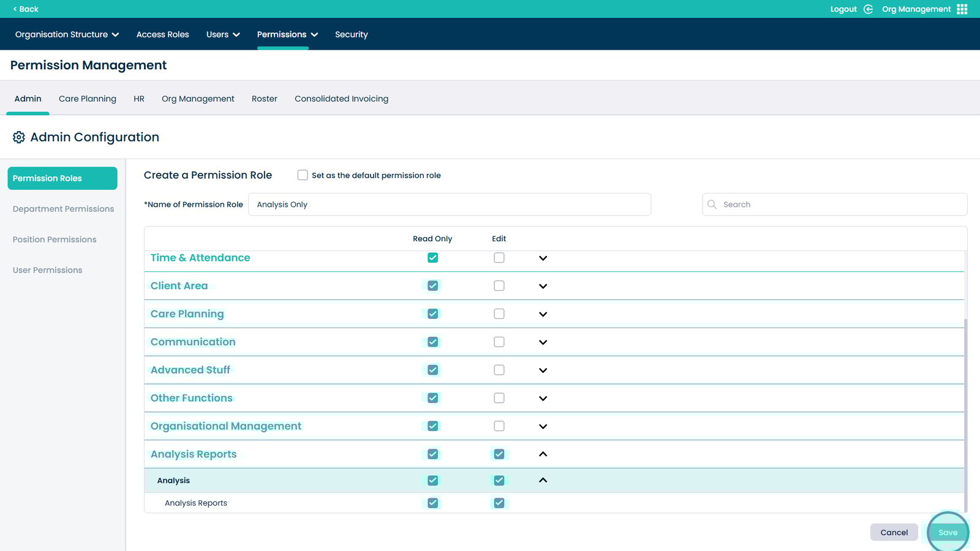Open the Org Management apps grid icon
The height and width of the screenshot is (551, 980).
click(962, 9)
